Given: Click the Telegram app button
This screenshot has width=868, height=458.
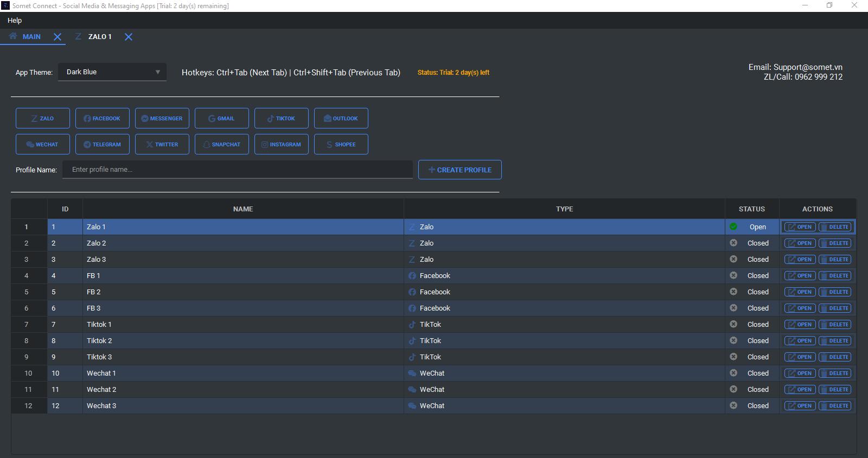Looking at the screenshot, I should click(103, 144).
